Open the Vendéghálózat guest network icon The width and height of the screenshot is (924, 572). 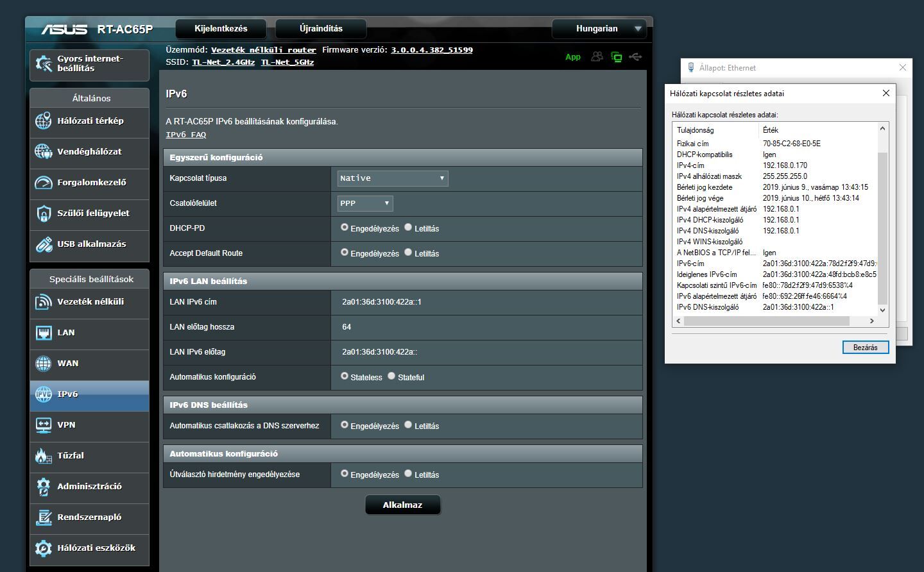(44, 151)
